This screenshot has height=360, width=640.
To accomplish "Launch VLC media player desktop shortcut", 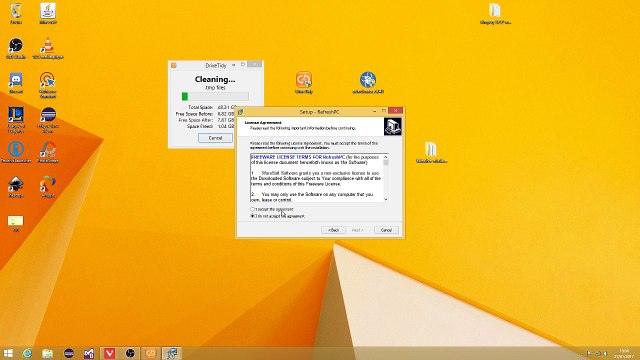I will click(48, 48).
